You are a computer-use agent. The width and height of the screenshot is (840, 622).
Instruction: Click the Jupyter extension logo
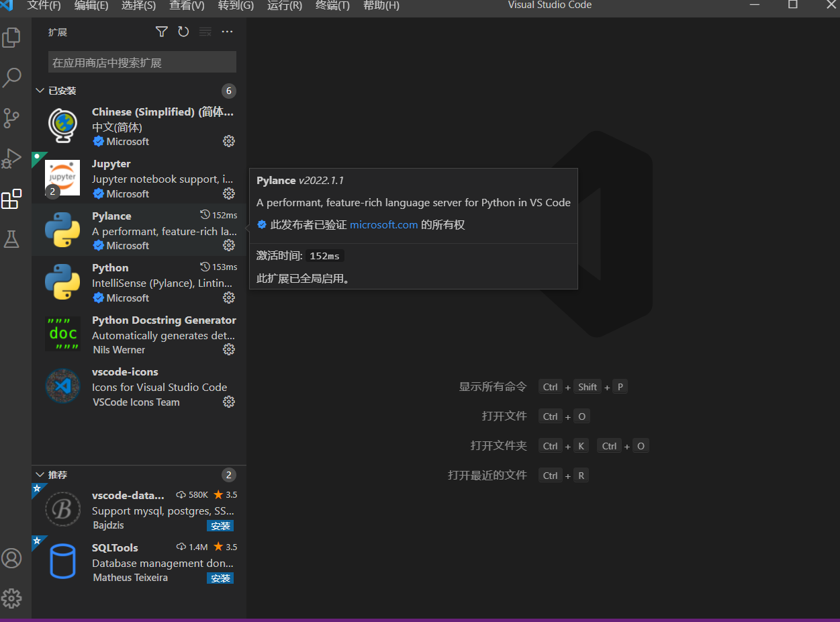(x=62, y=177)
